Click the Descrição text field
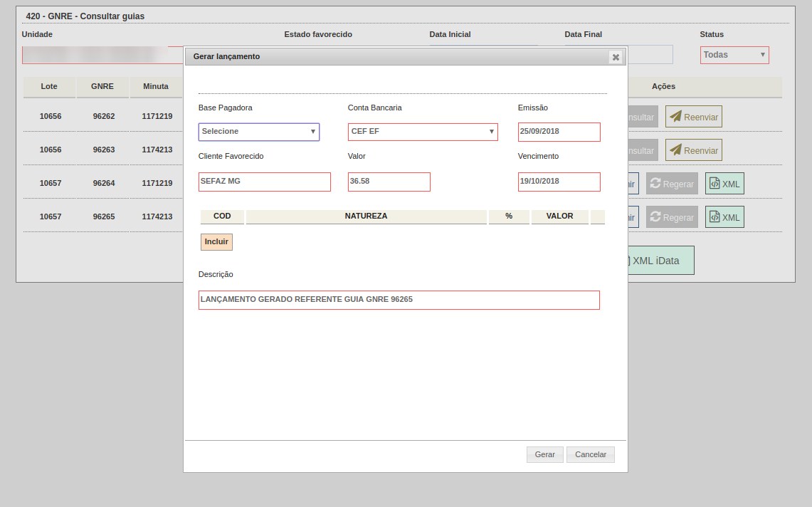This screenshot has width=812, height=507. 399,300
